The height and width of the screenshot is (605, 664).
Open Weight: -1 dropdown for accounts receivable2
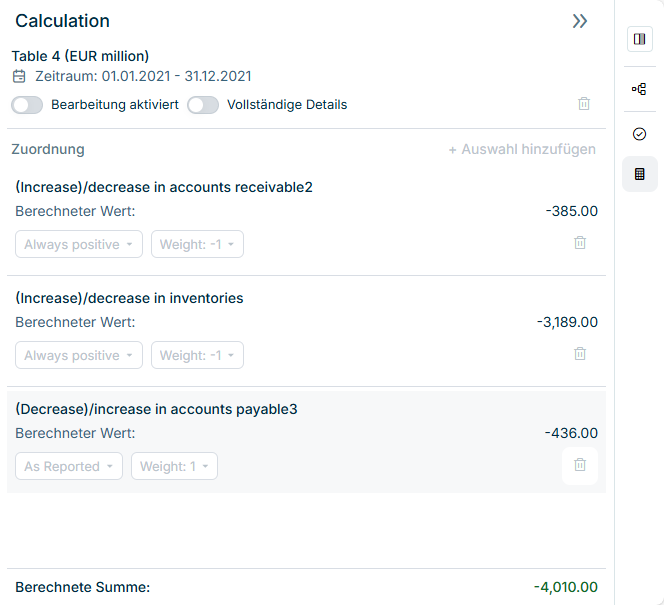tap(197, 245)
